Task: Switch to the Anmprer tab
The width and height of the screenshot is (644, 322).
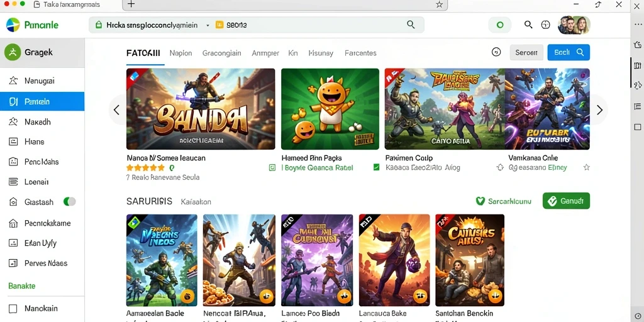Action: coord(265,53)
